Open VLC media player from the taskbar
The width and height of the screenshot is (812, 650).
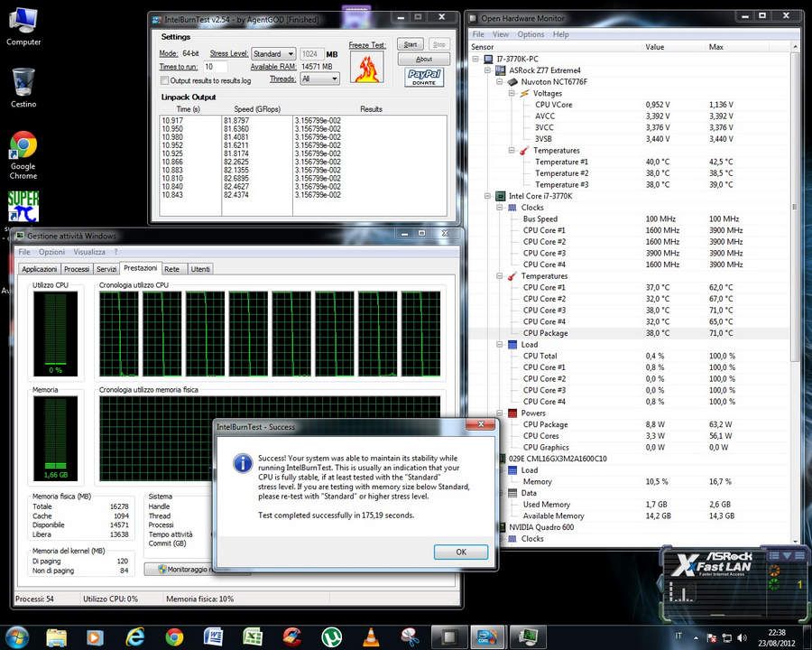pyautogui.click(x=370, y=637)
